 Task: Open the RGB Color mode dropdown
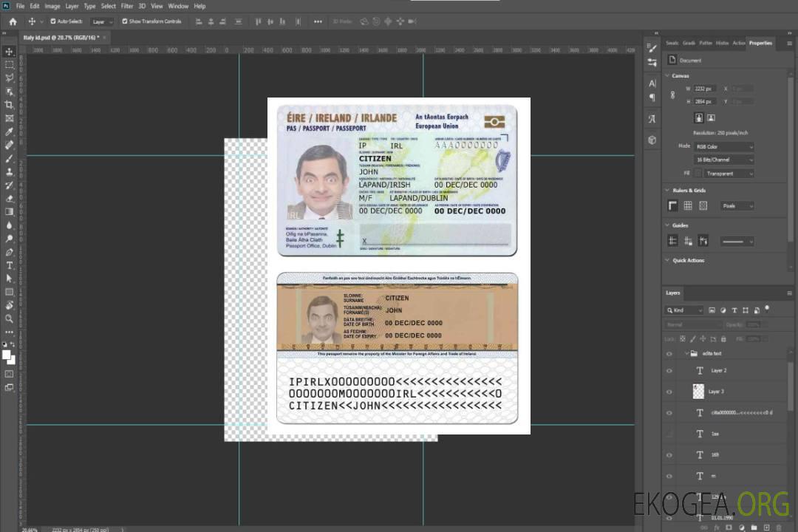[724, 147]
